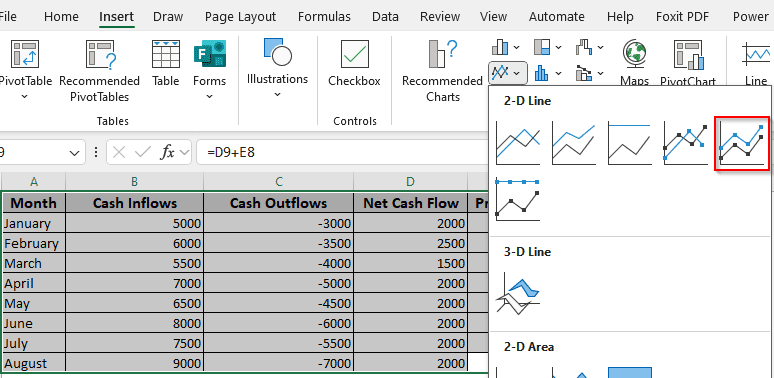Select the January cell
The image size is (774, 378).
[34, 223]
